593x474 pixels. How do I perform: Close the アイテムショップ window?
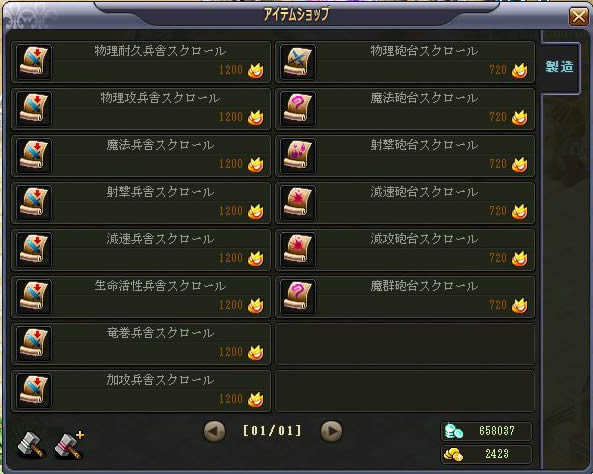pyautogui.click(x=579, y=16)
